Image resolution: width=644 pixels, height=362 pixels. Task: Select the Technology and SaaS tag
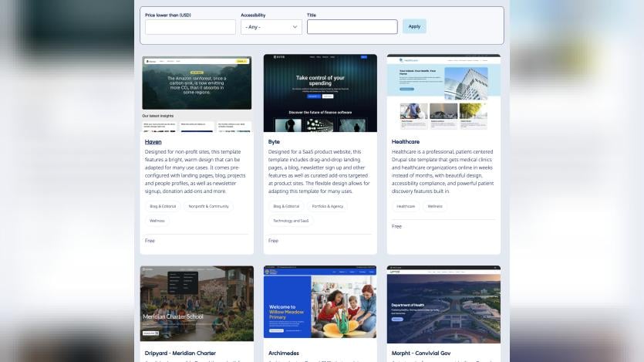(x=291, y=221)
